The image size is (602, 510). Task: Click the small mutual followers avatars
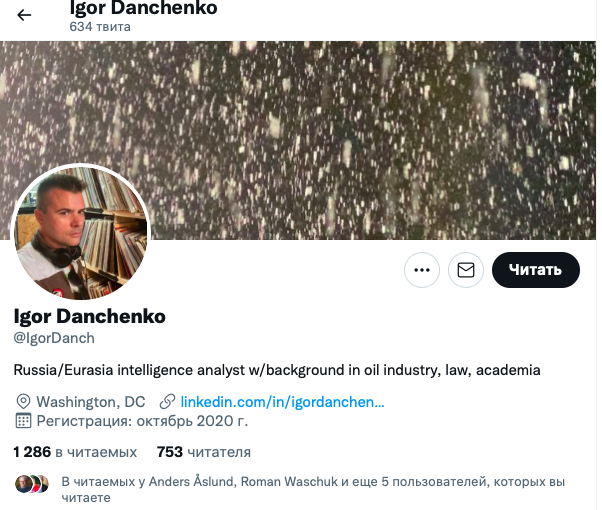[32, 484]
